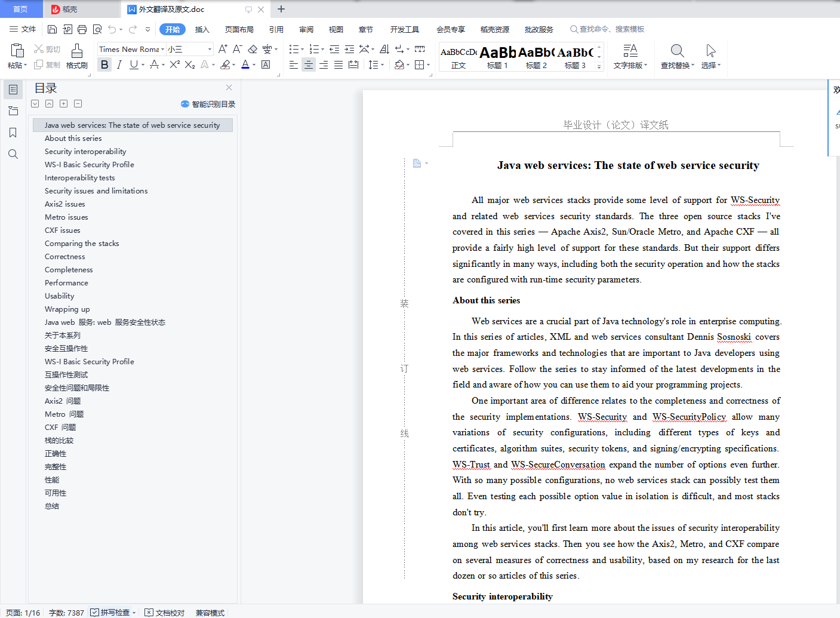The height and width of the screenshot is (618, 840).
Task: Toggle justified alignment
Action: 339,64
